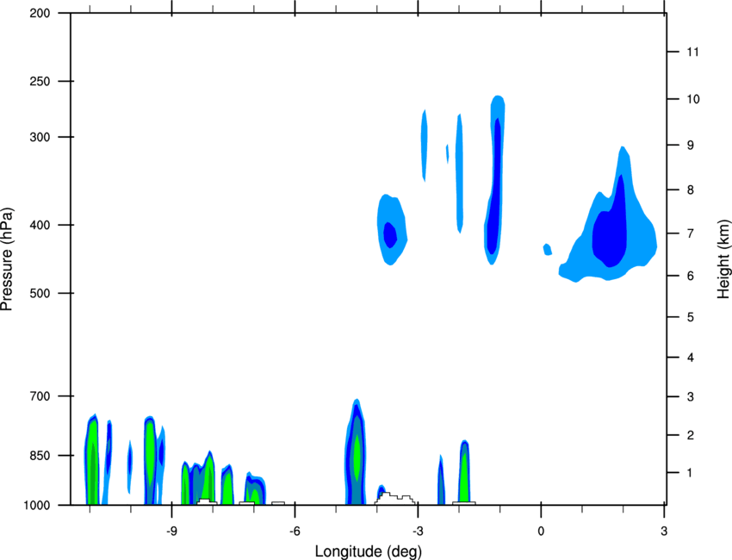
Task: Select the 250 pressure tick label
Action: click(x=40, y=81)
